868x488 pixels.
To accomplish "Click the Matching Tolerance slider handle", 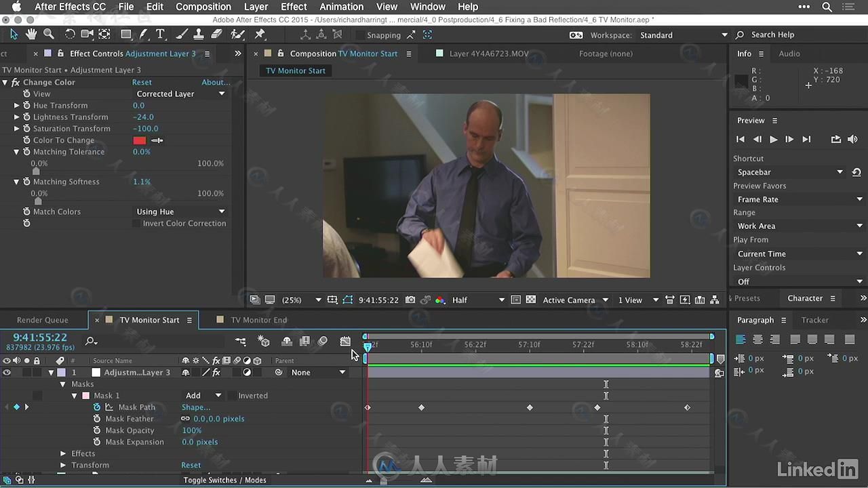I will 36,171.
